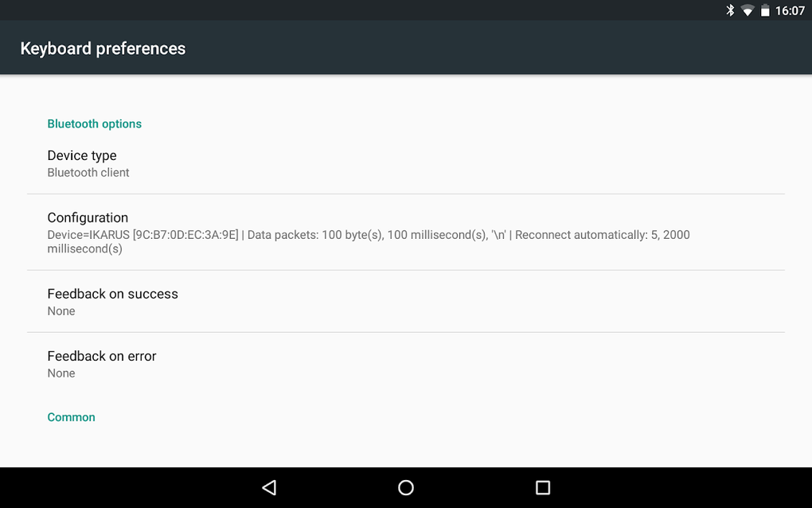Select the Bluetooth options section header

(94, 123)
